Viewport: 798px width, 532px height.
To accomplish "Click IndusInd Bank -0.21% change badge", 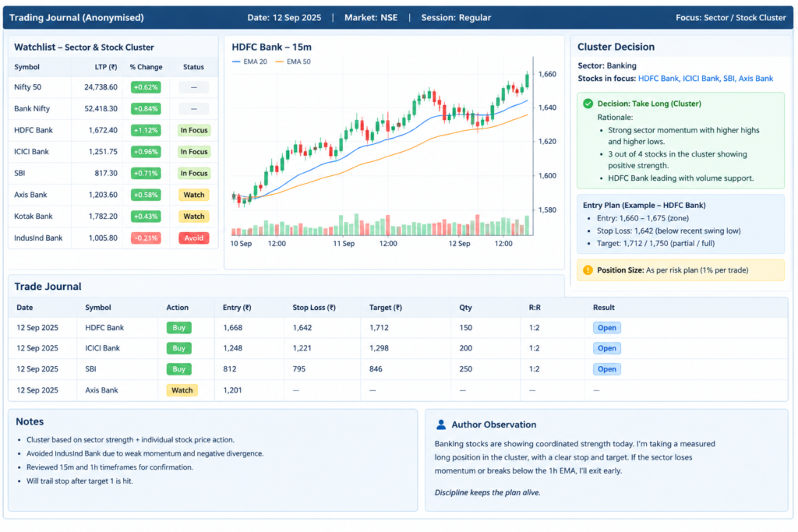I will point(146,238).
